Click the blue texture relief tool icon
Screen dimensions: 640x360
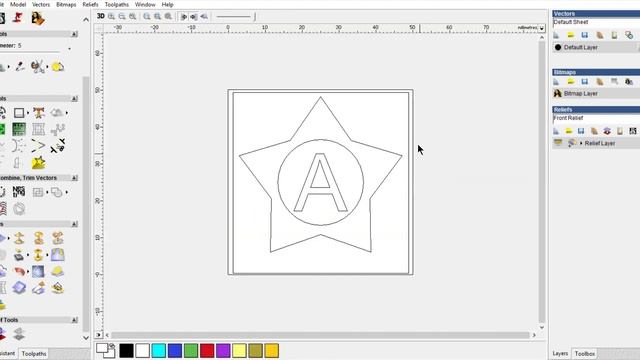pos(38,272)
